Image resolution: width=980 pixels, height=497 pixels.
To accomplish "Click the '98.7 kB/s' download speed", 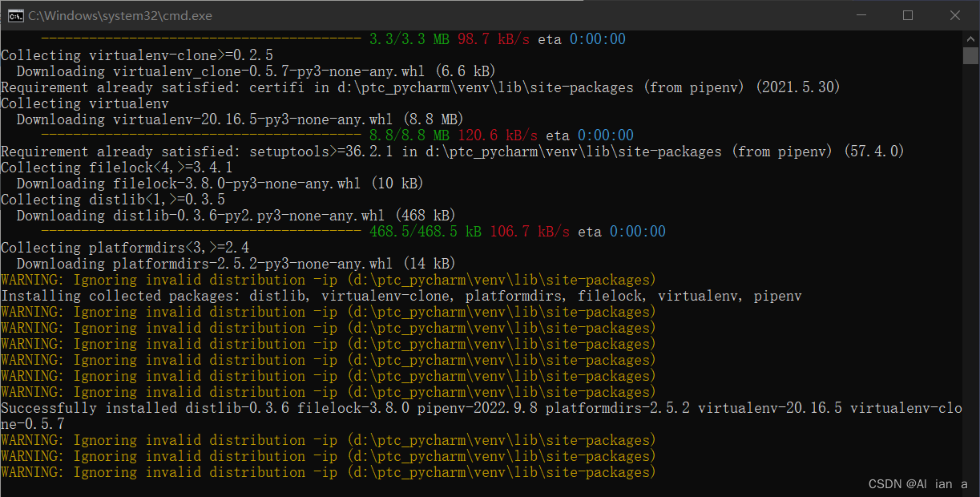I will click(x=494, y=39).
